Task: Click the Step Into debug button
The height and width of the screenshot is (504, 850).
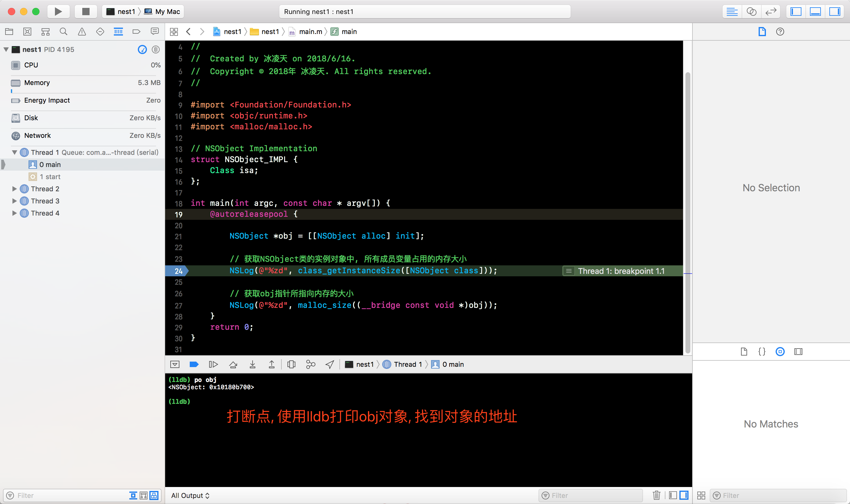Action: [252, 364]
